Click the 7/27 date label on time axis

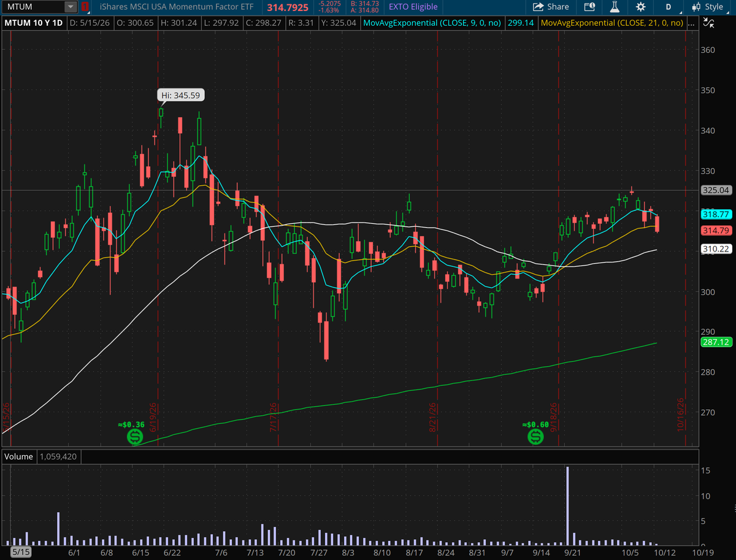(x=318, y=553)
